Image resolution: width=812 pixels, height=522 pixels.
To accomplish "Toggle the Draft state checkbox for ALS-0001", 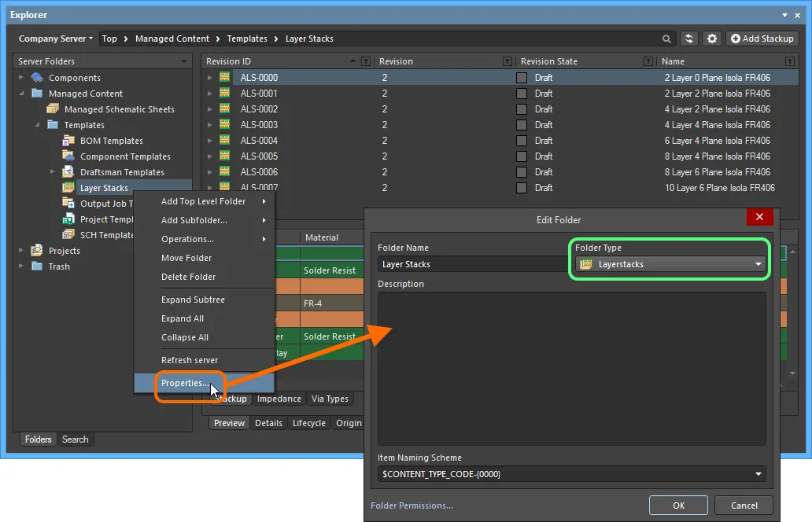I will click(x=522, y=93).
